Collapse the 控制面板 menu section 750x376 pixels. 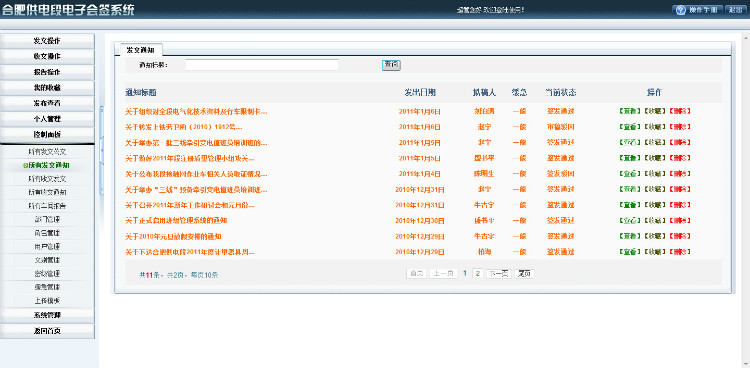point(47,134)
